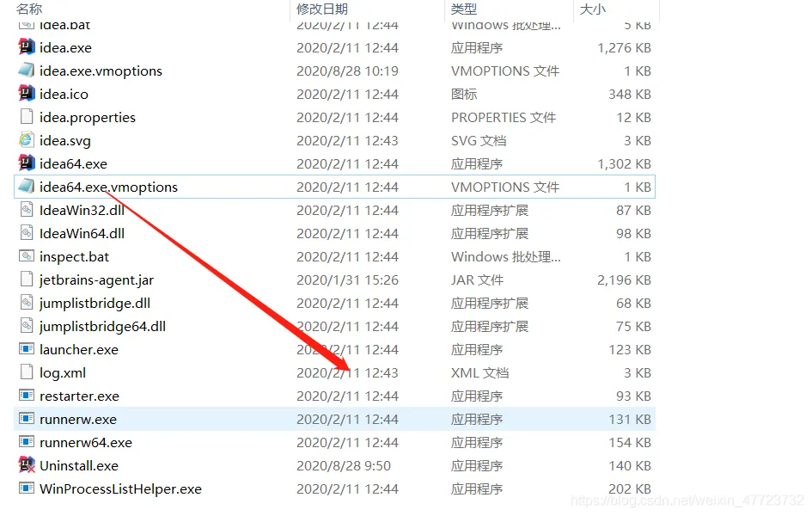Click the runnerw.exe file name
Image resolution: width=812 pixels, height=516 pixels.
78,419
